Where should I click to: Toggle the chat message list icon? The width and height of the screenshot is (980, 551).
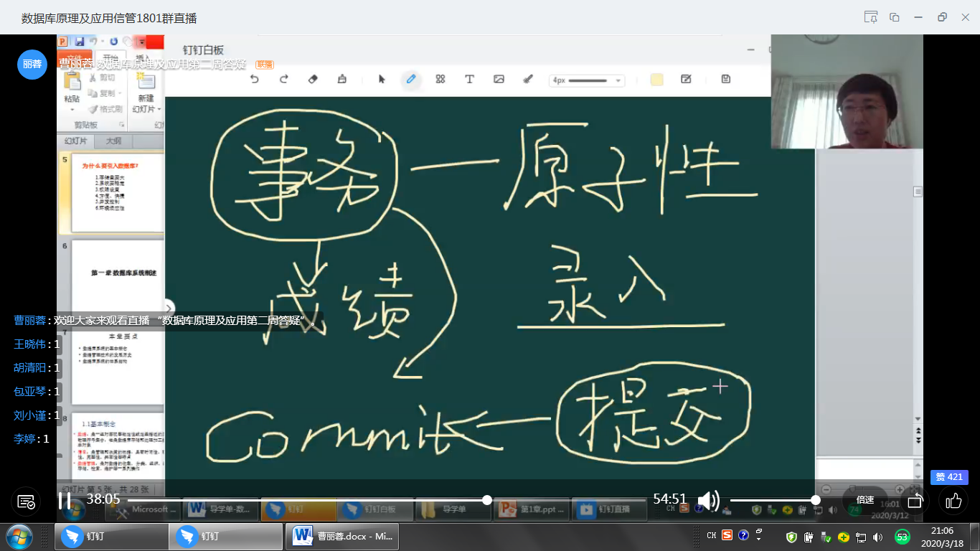pyautogui.click(x=26, y=501)
